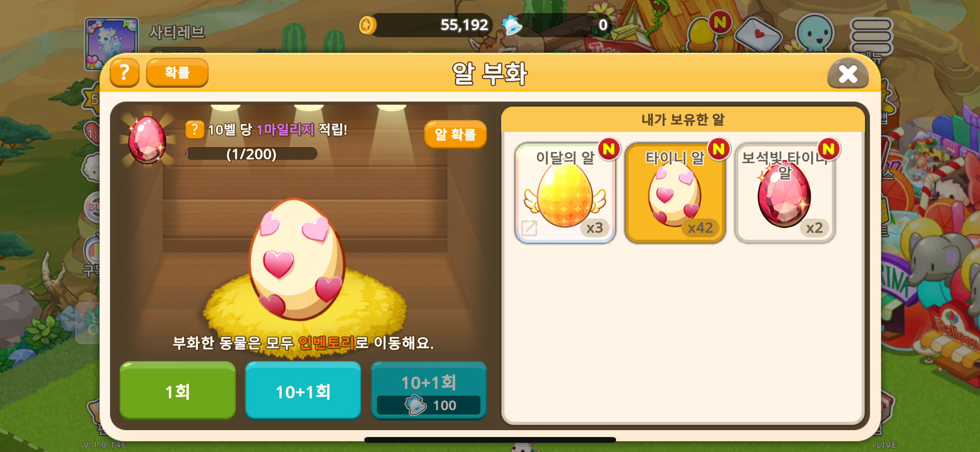Tap the mileage help question icon
Viewport: 980px width, 452px height.
tap(194, 130)
